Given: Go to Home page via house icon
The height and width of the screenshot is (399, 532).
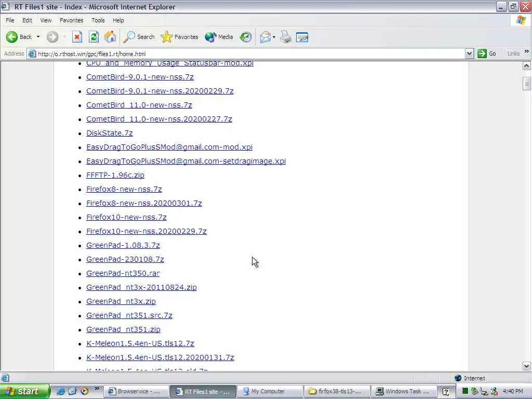Looking at the screenshot, I should pos(110,37).
